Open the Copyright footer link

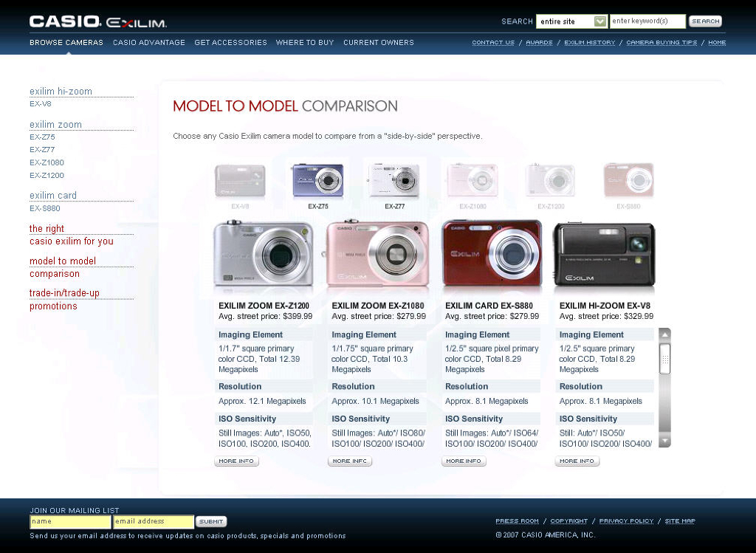(569, 521)
